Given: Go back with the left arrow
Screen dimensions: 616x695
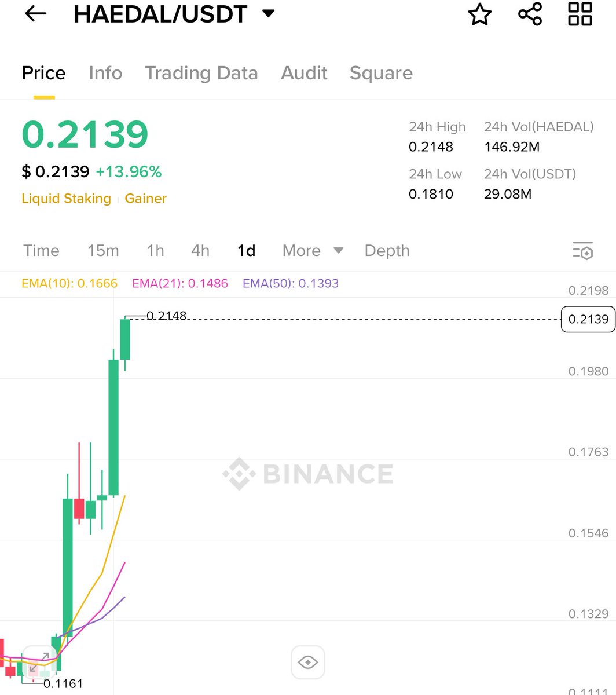Looking at the screenshot, I should pyautogui.click(x=35, y=14).
